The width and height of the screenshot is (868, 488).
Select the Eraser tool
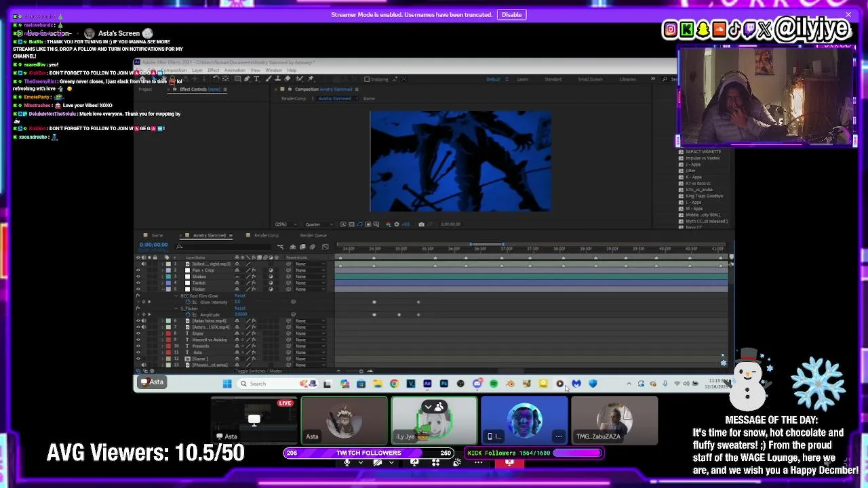tap(288, 79)
